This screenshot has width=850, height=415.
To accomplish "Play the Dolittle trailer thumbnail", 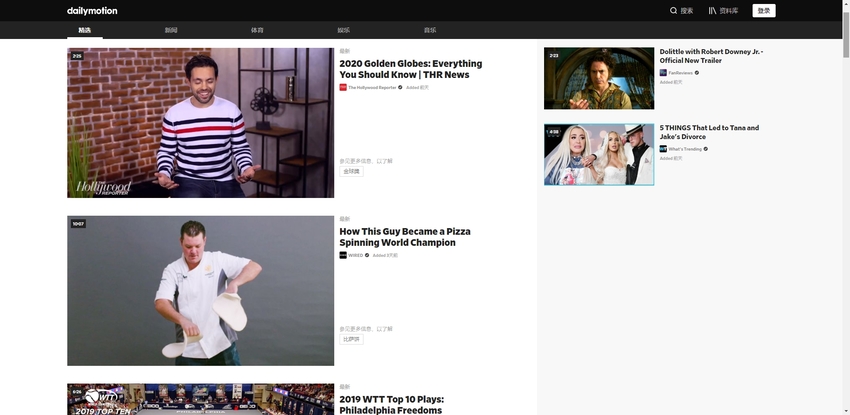I will 599,79.
